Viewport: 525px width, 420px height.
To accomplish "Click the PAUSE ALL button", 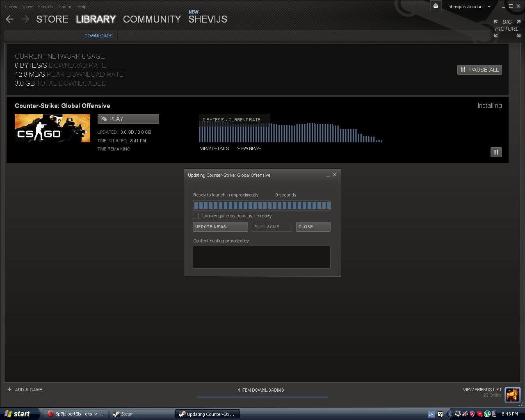I will pos(479,70).
